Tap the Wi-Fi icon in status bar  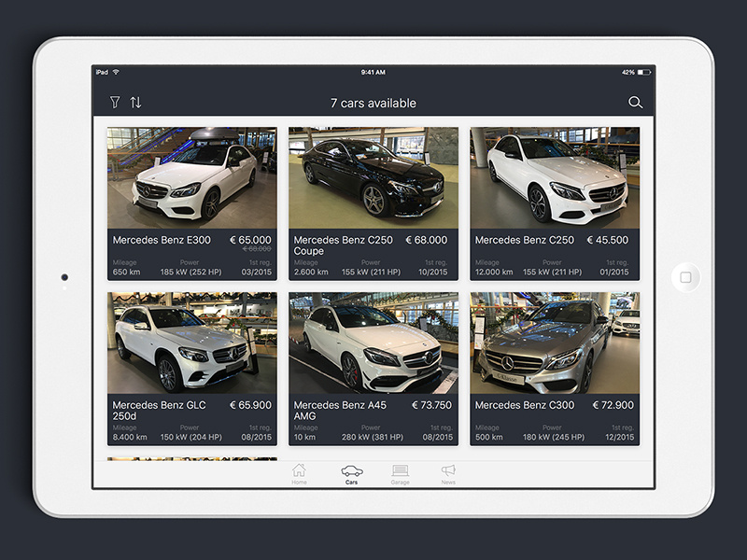pos(116,72)
